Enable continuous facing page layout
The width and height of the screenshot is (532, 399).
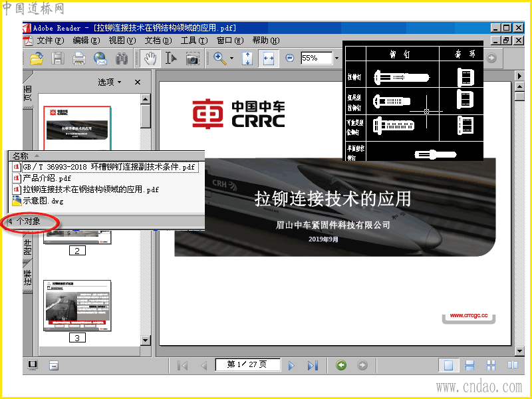click(x=491, y=365)
